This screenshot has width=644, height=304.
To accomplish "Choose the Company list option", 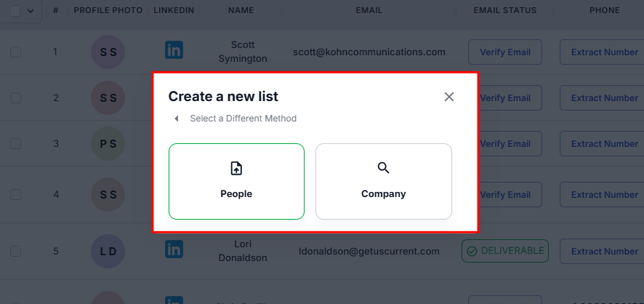I will coord(383,182).
